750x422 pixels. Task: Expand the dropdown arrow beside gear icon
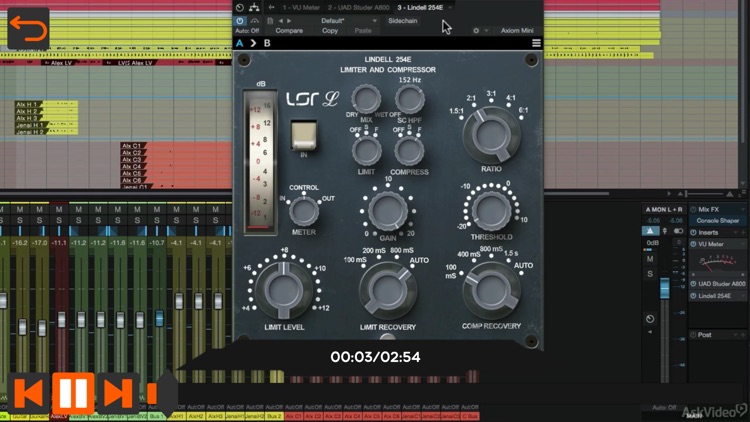tap(486, 31)
